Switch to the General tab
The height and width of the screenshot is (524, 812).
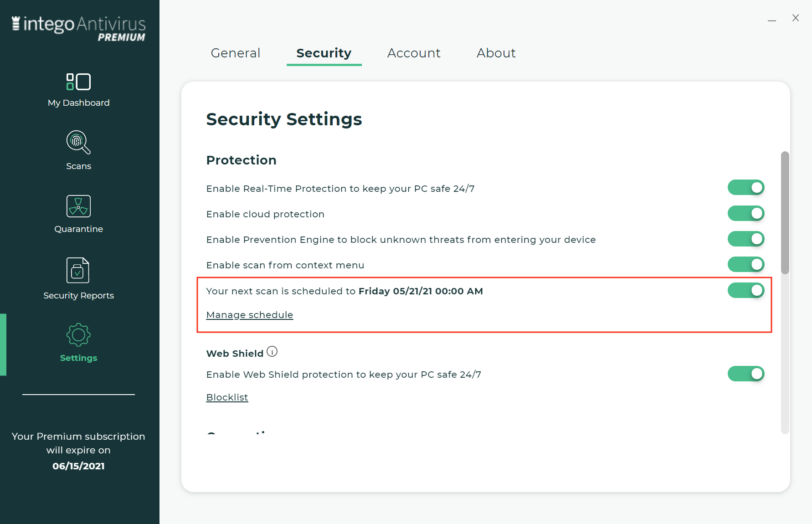(x=236, y=53)
